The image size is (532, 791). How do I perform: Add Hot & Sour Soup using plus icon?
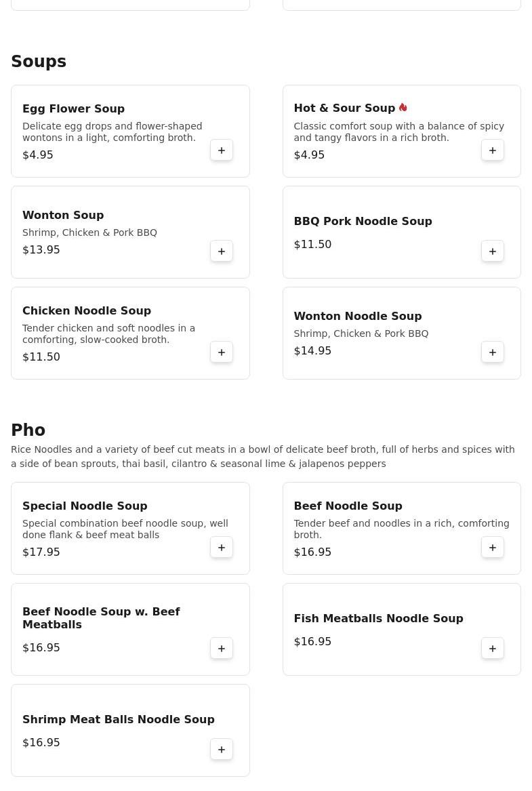point(493,150)
